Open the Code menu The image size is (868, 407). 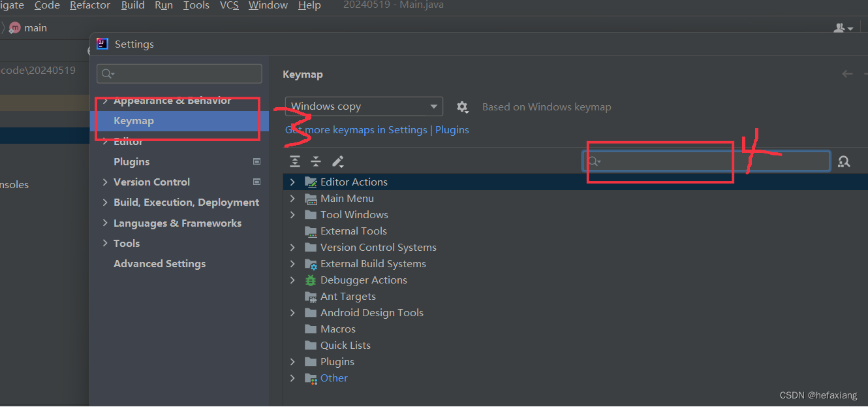click(x=47, y=5)
